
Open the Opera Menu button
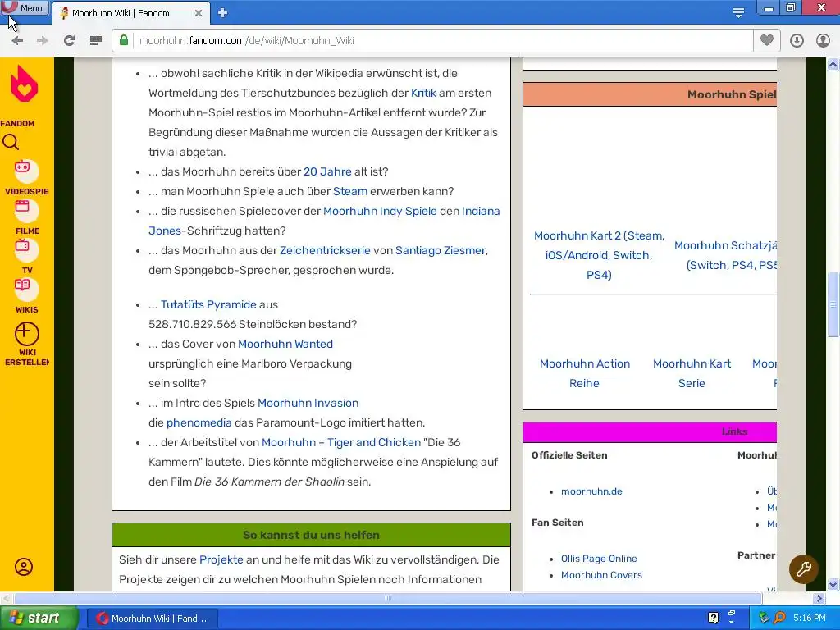[x=25, y=8]
